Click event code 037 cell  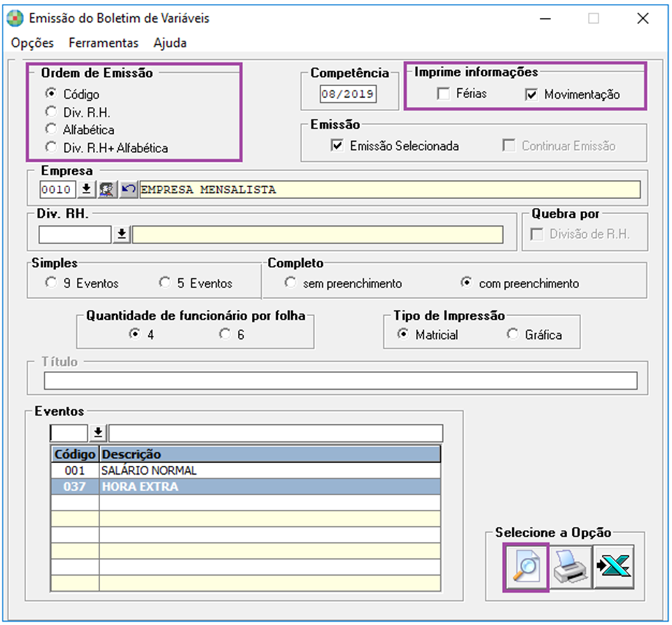pyautogui.click(x=75, y=487)
